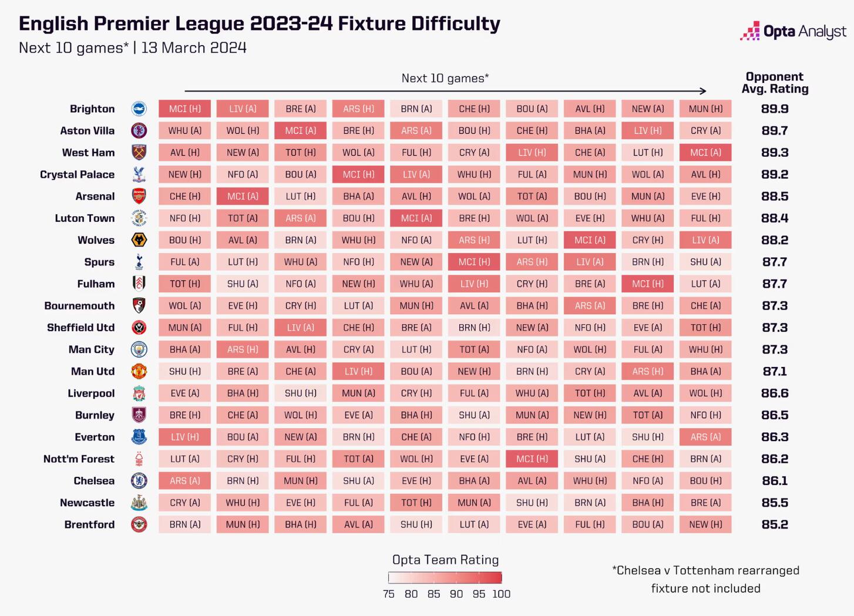Screen dimensions: 854x616
Task: Select the Nott'm Forest team label
Action: [x=79, y=459]
